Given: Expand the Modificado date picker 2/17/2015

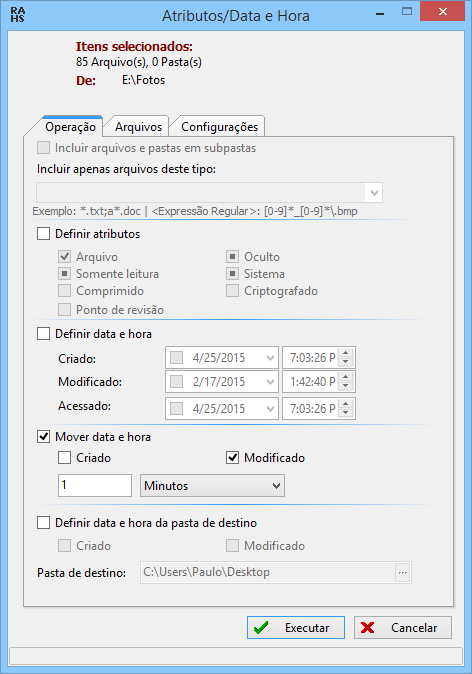Looking at the screenshot, I should [270, 382].
